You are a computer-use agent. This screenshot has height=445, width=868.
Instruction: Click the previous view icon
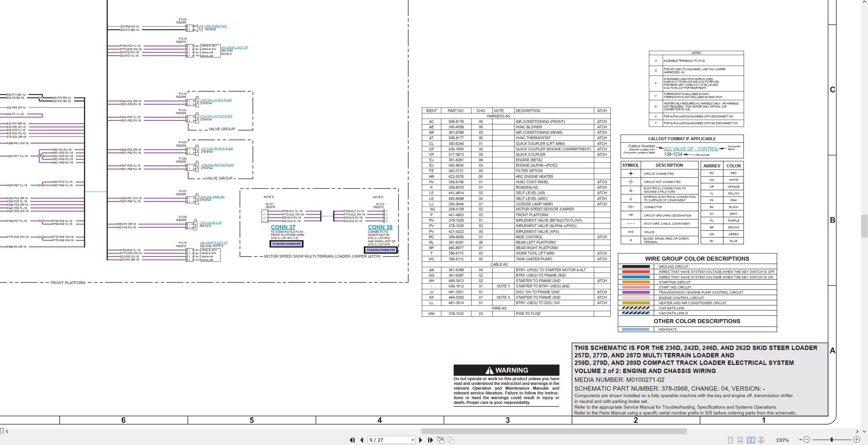pyautogui.click(x=441, y=440)
